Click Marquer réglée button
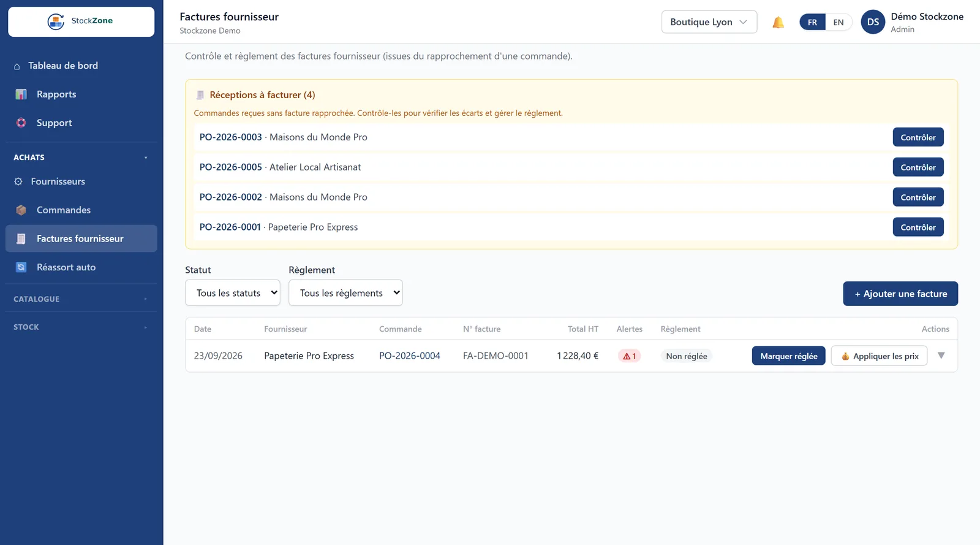The image size is (980, 545). (x=789, y=356)
